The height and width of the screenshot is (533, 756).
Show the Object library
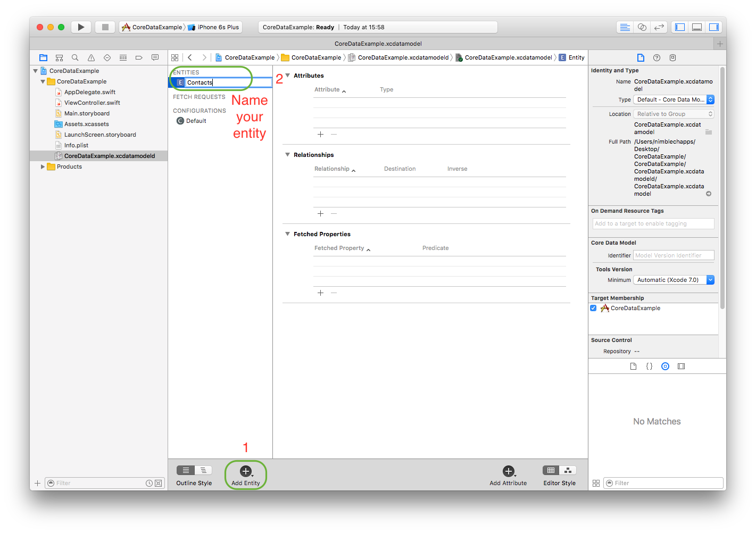[x=665, y=366]
